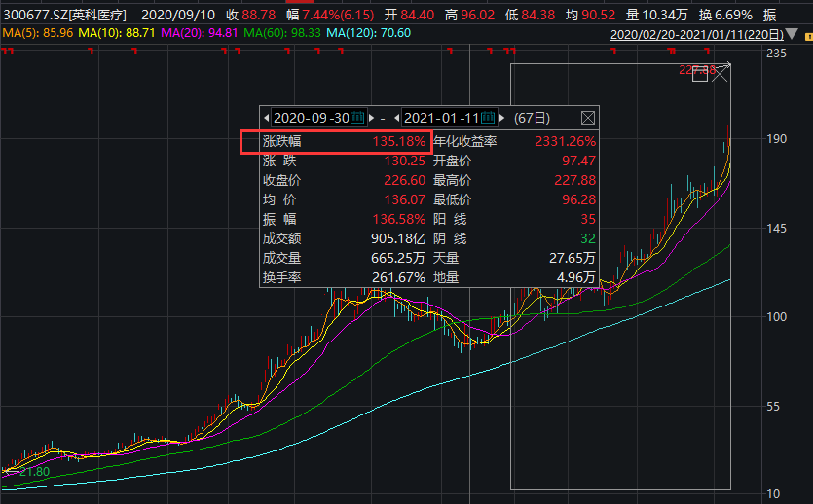Image resolution: width=813 pixels, height=504 pixels.
Task: Click the 换手率 261.67% value
Action: click(398, 277)
